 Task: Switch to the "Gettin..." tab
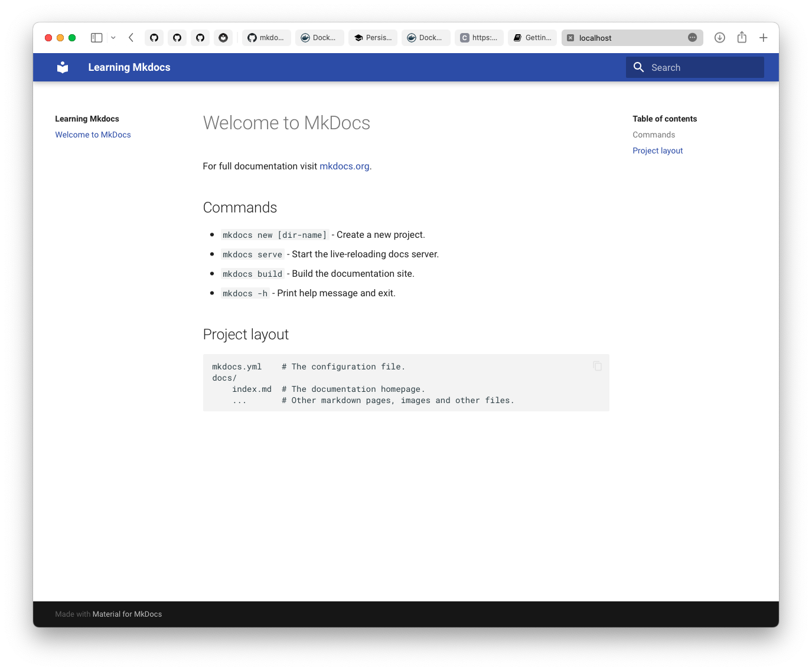pyautogui.click(x=532, y=38)
